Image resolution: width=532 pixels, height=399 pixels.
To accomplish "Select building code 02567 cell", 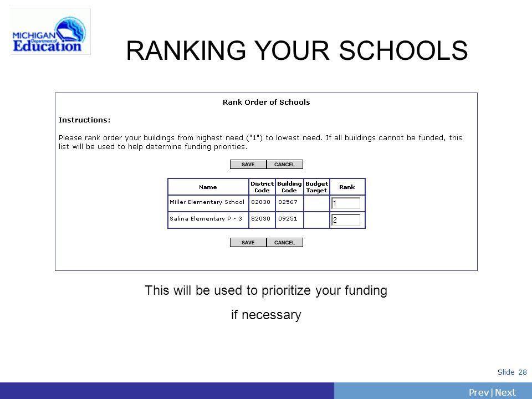I will (289, 203).
